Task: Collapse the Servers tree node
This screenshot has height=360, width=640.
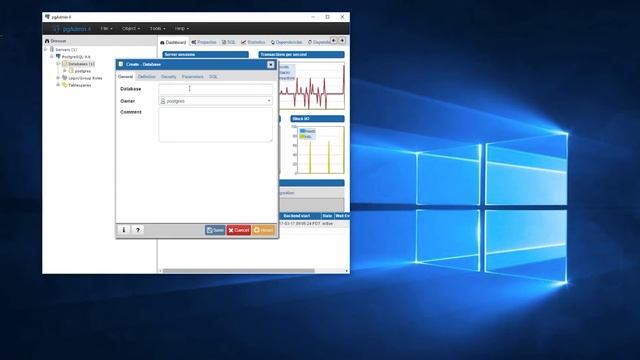Action: coord(46,49)
